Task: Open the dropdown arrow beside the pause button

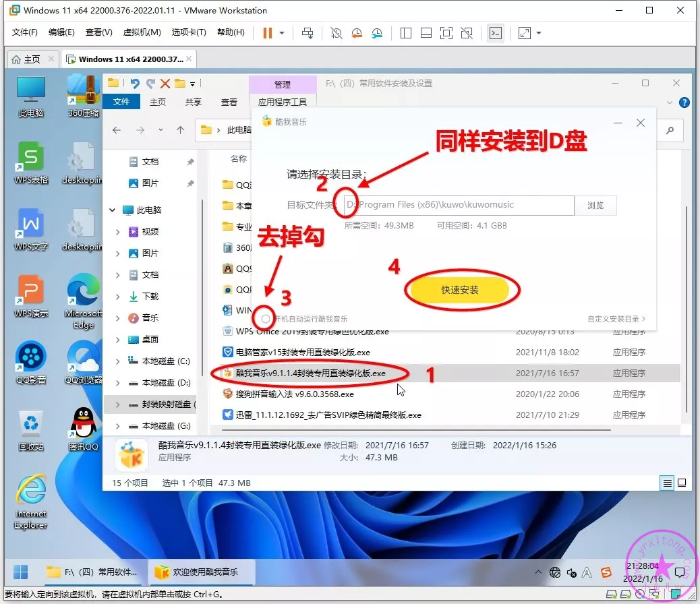Action: 282,33
